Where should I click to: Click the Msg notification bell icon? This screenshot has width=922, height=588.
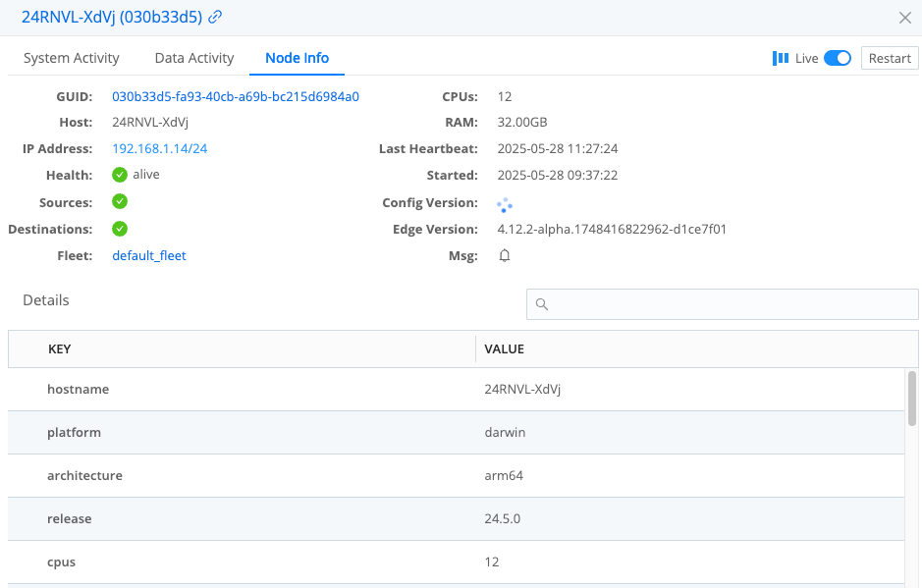(x=504, y=255)
